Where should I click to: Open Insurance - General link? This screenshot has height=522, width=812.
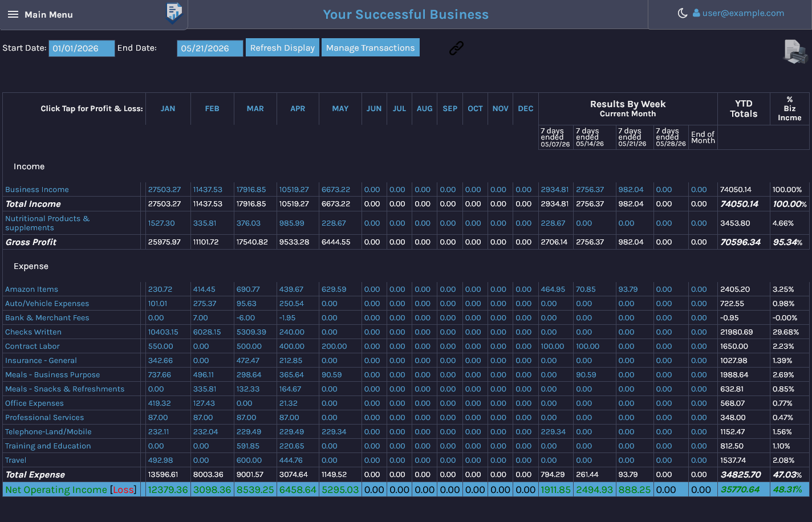(40, 361)
